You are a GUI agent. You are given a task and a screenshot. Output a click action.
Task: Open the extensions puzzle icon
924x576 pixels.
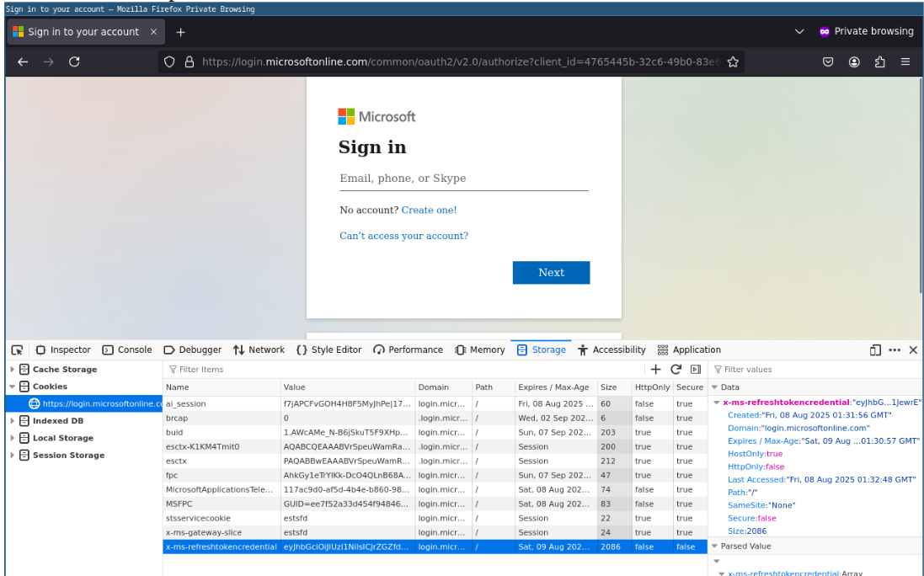pyautogui.click(x=880, y=61)
